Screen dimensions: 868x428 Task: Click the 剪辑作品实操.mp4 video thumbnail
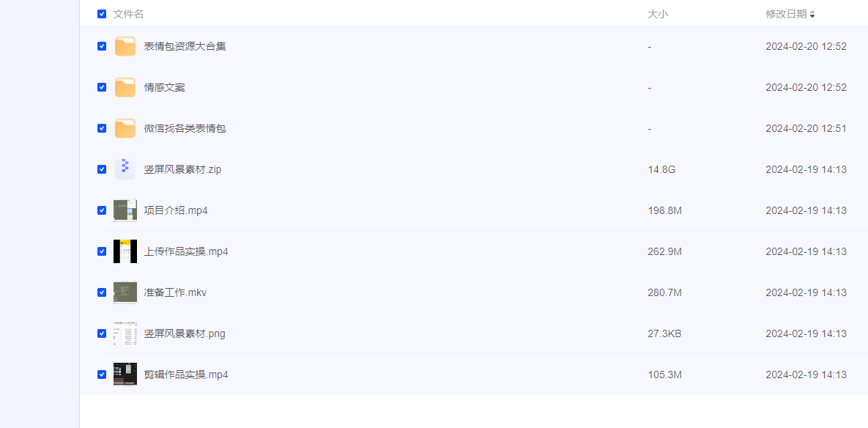tap(125, 374)
